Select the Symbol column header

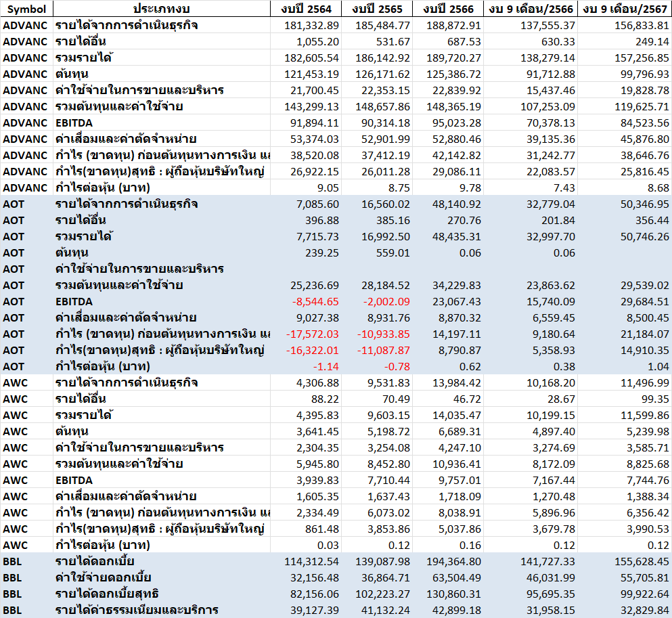tap(26, 9)
